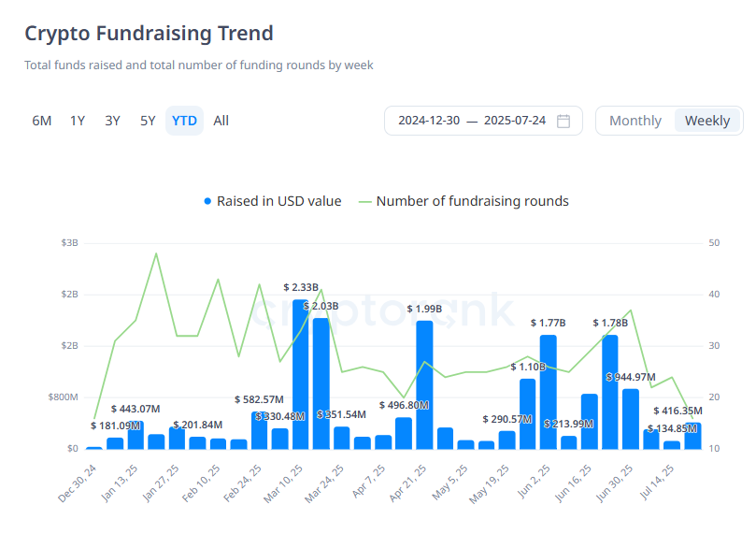The height and width of the screenshot is (534, 756).
Task: Click the $1.99B bar in April
Action: click(x=424, y=384)
